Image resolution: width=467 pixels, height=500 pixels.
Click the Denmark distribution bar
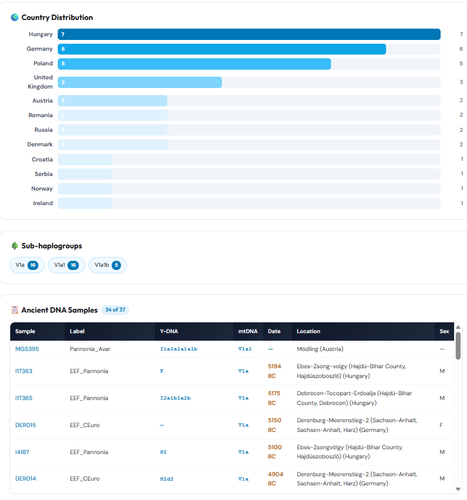[x=113, y=145]
